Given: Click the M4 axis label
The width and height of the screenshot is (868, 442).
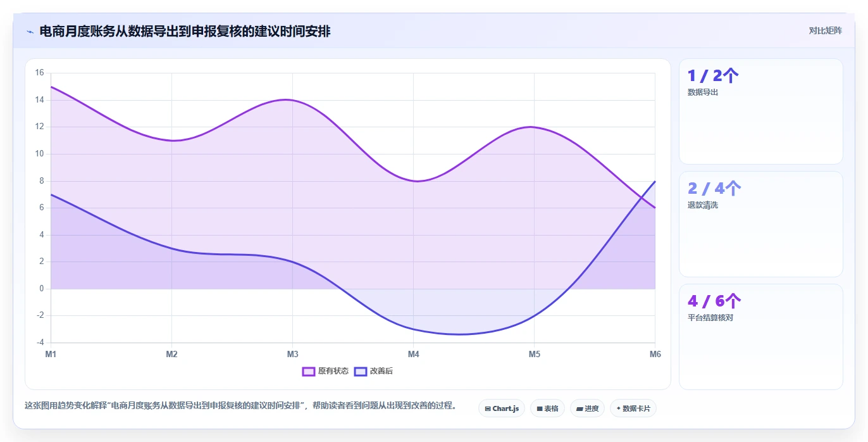Looking at the screenshot, I should (413, 354).
